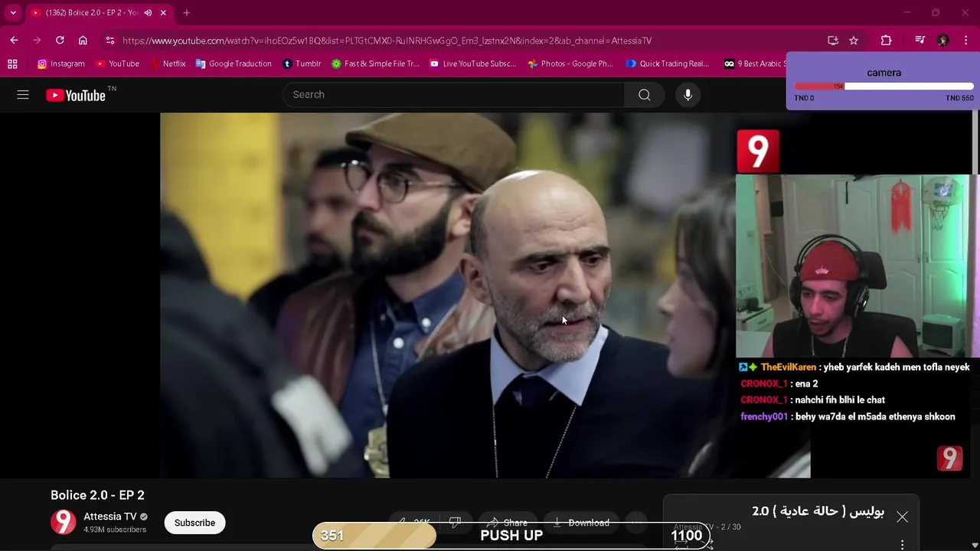Open the Instagram bookmark
Image resolution: width=980 pixels, height=551 pixels.
[61, 64]
